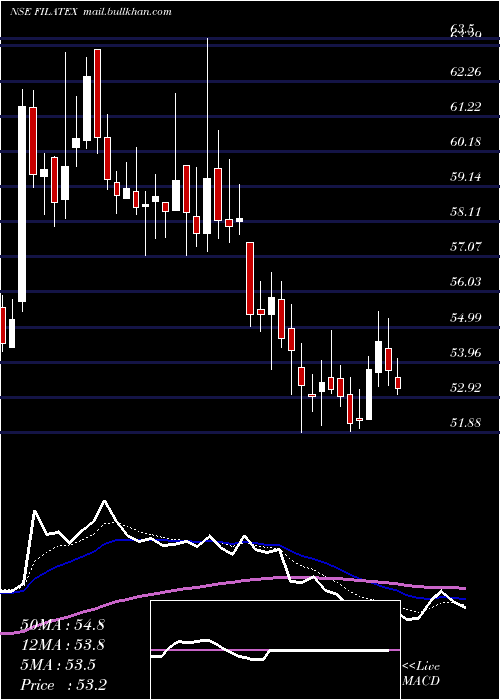Click the 50MA : 54.8 readout

(x=62, y=625)
